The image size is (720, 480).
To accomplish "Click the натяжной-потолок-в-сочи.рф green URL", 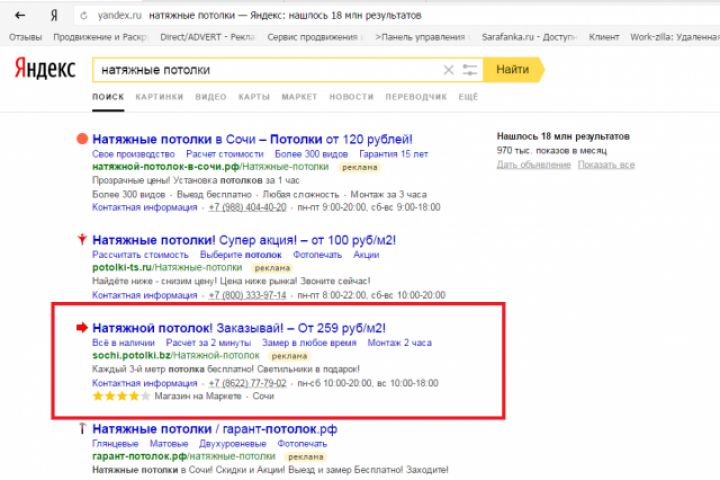I will tap(210, 167).
